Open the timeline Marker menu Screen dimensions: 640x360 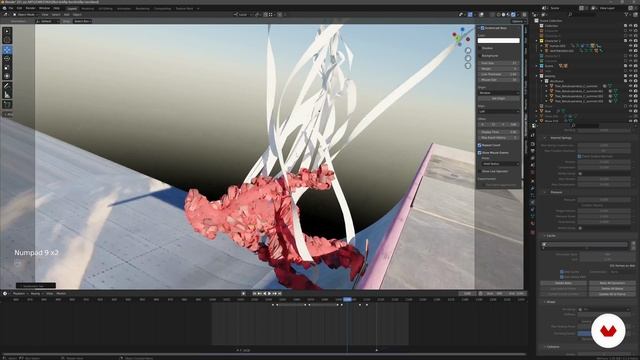pos(61,293)
